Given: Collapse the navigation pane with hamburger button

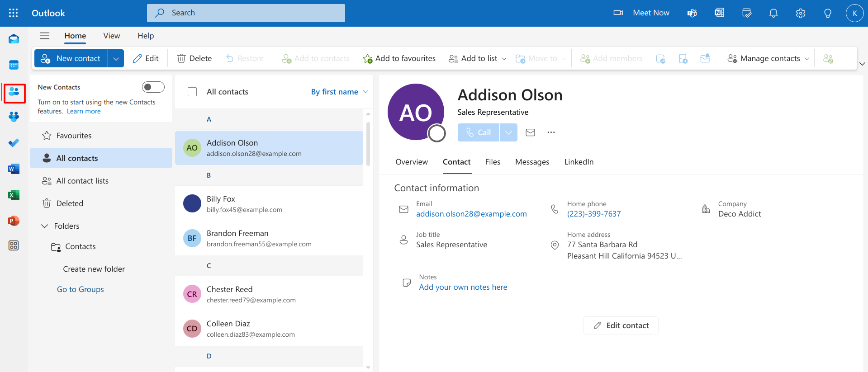Looking at the screenshot, I should tap(44, 36).
